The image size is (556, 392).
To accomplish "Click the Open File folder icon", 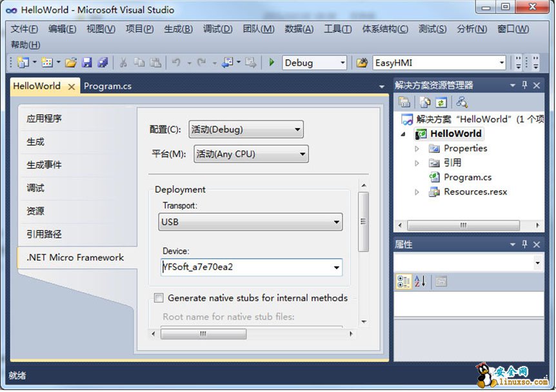I will click(x=71, y=63).
